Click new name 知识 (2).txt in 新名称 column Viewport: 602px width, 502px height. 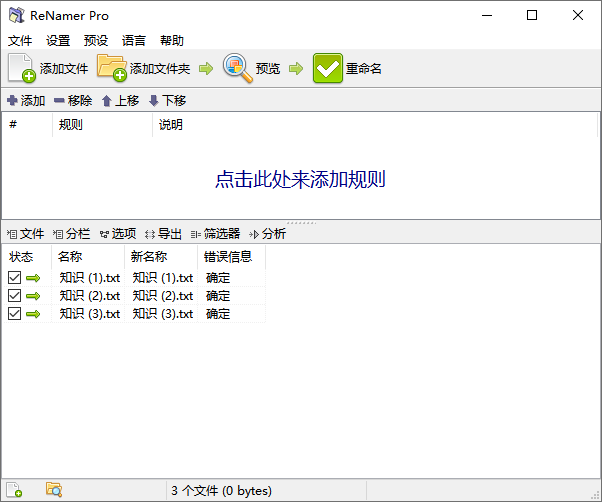pyautogui.click(x=163, y=296)
